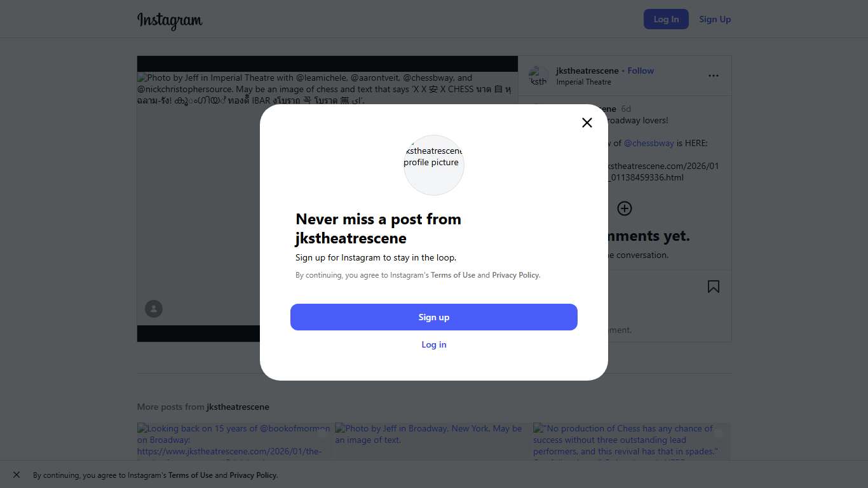Viewport: 868px width, 488px height.
Task: Open Terms of Use link in modal
Action: [453, 275]
